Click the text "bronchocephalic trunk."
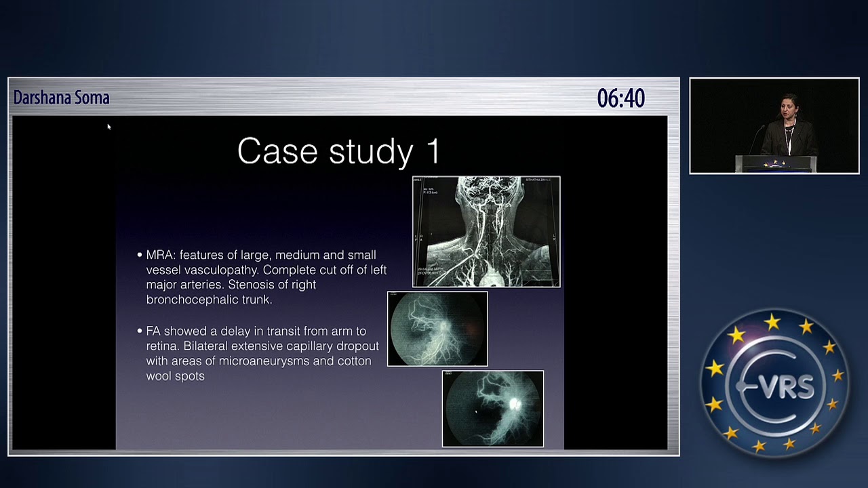The image size is (868, 488). pyautogui.click(x=209, y=300)
